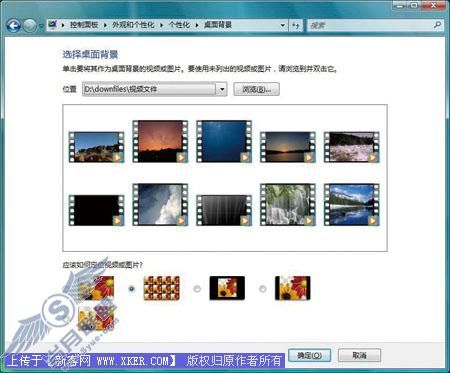Minimize the desktop background window
Screen dimensions: 450x373
tap(400, 5)
